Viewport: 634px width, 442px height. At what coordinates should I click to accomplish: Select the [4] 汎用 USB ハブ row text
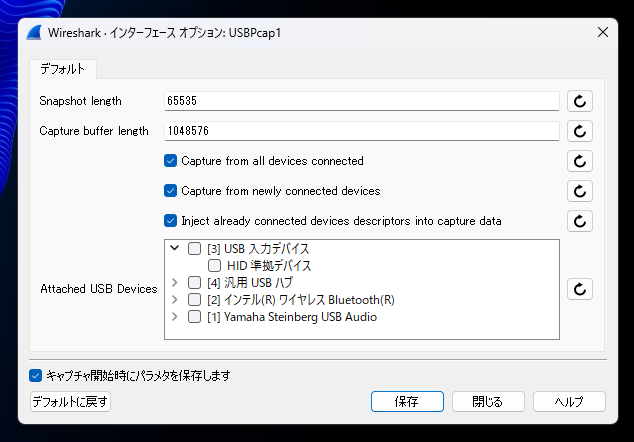pyautogui.click(x=250, y=283)
